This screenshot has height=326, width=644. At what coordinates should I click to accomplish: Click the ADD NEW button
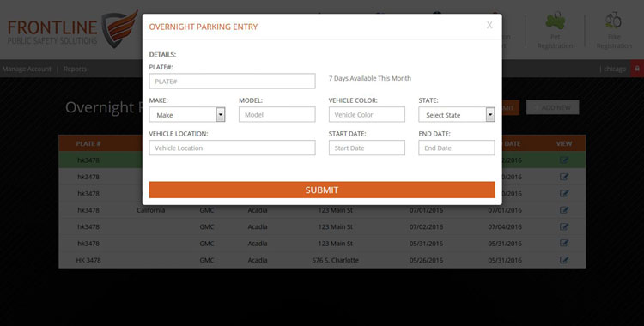552,107
